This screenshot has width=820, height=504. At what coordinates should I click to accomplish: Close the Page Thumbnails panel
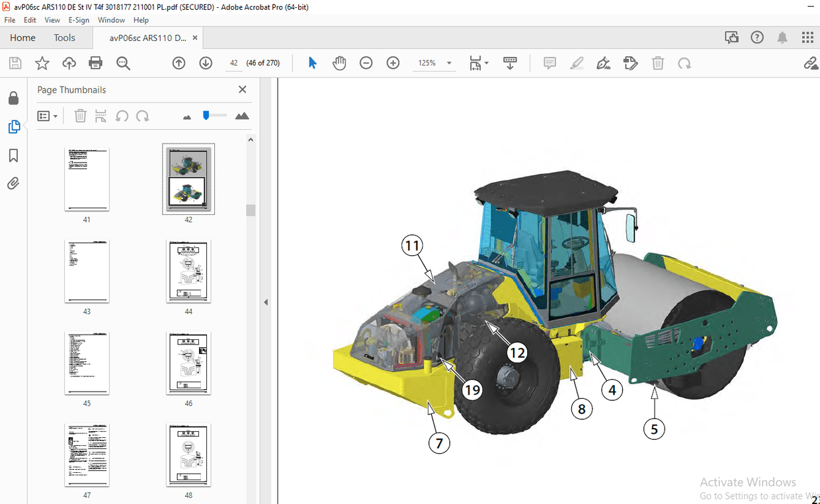click(x=242, y=89)
